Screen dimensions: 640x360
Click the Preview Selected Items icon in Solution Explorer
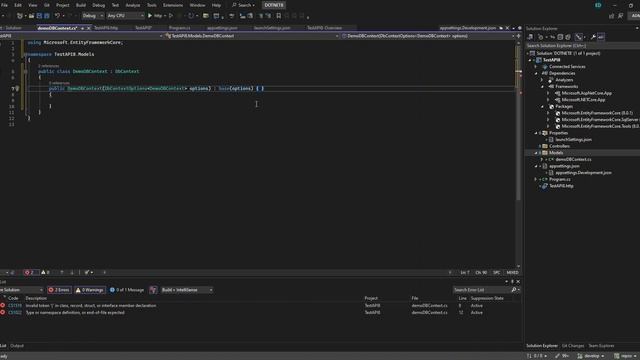click(601, 37)
